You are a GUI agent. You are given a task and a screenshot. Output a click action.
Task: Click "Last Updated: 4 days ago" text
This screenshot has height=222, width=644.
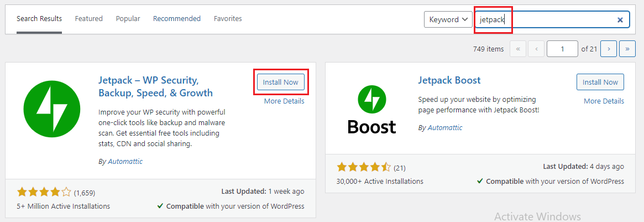point(584,167)
